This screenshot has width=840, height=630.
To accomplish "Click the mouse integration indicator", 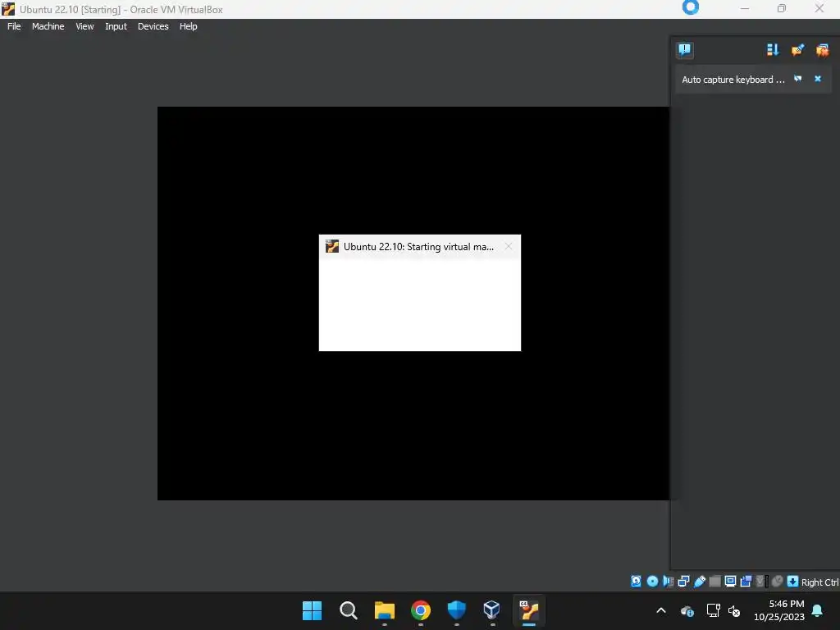I will click(777, 582).
